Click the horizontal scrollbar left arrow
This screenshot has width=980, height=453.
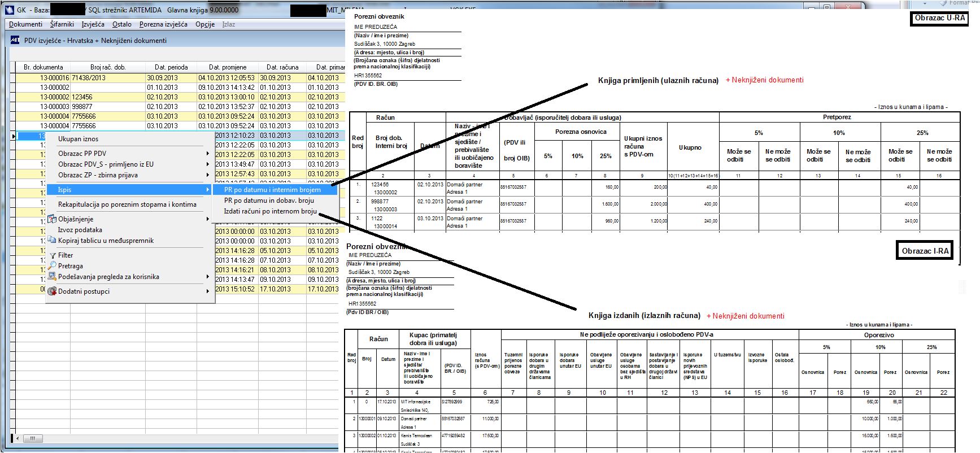(x=18, y=438)
